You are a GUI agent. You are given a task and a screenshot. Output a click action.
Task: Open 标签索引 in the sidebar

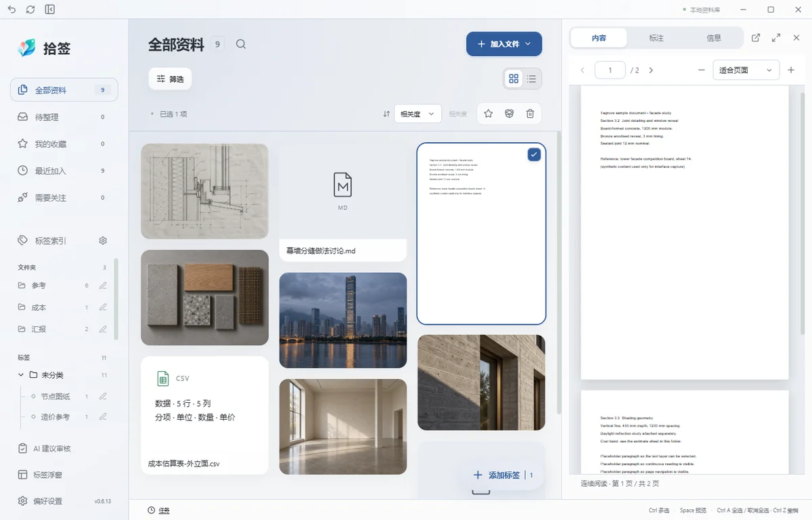[51, 240]
